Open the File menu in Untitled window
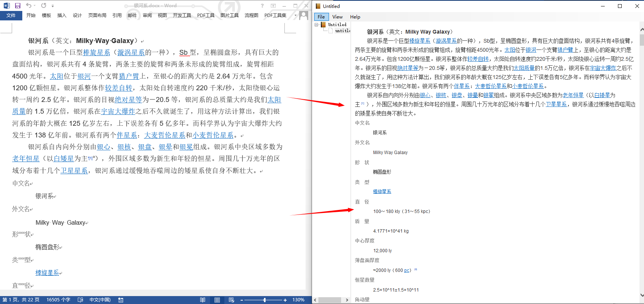The image size is (644, 304). pyautogui.click(x=321, y=17)
